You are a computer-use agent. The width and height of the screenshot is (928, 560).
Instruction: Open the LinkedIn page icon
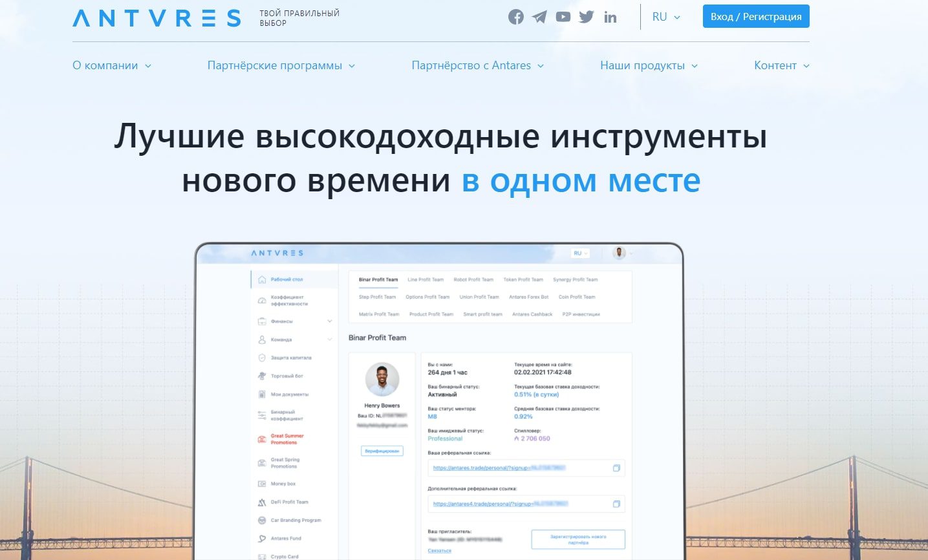(610, 17)
